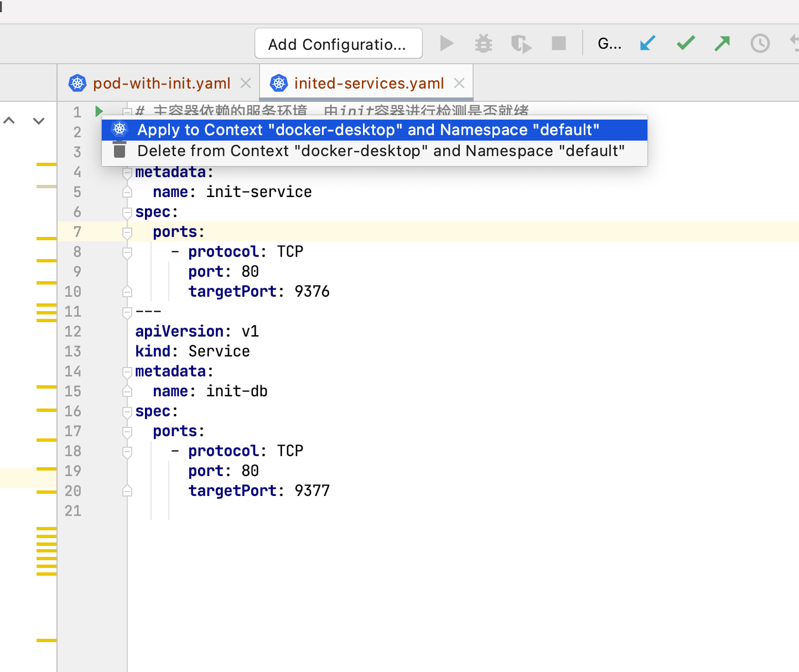Click the fold end marker on line 5

[x=127, y=192]
